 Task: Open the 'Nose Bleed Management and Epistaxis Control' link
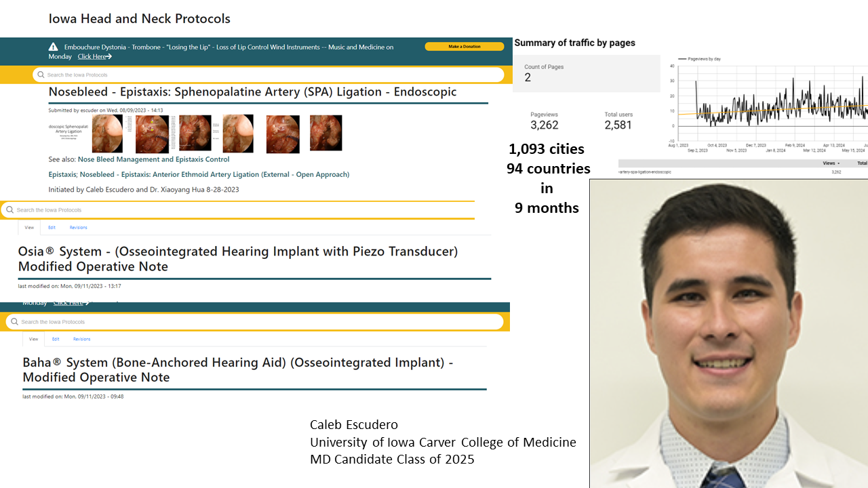pos(153,159)
